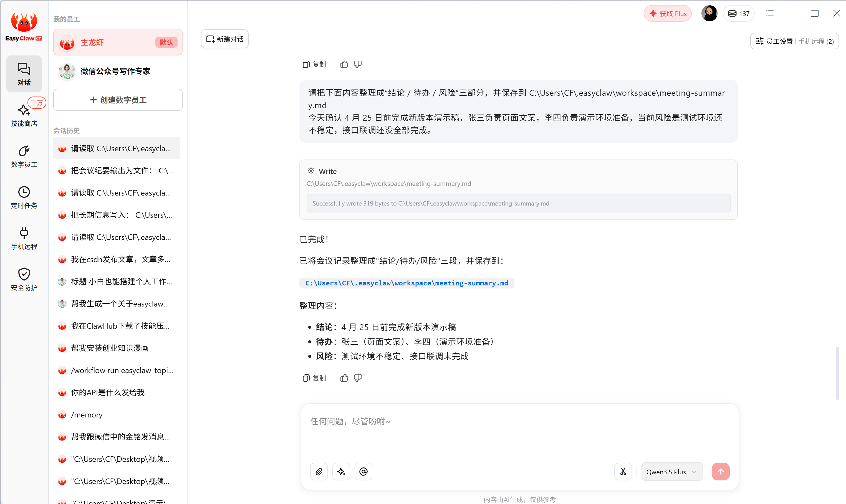The width and height of the screenshot is (846, 504).
Task: Click the Write tool gear icon
Action: (311, 171)
